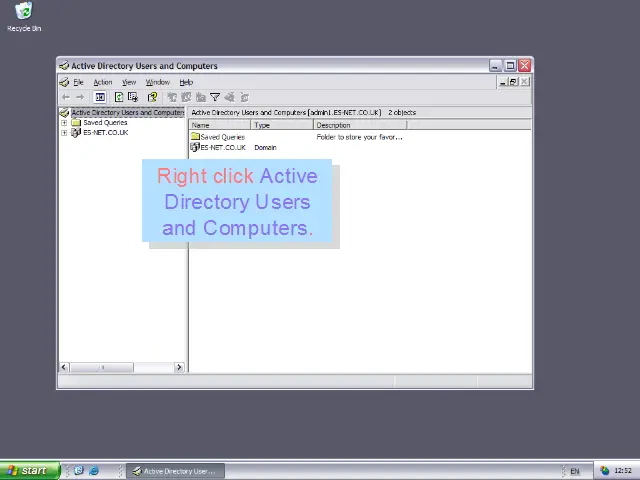The image size is (640, 480).
Task: Click the 12:52 clock in system tray
Action: click(x=622, y=471)
